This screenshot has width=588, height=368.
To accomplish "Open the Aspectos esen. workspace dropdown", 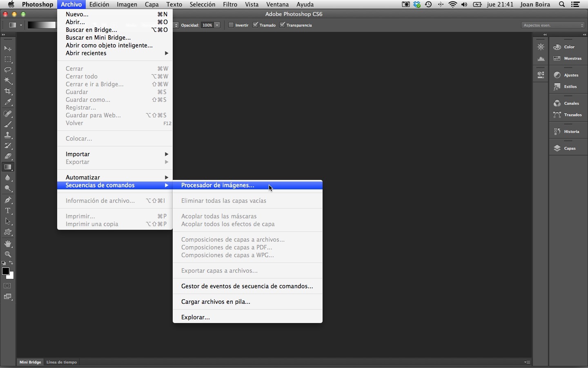I will (553, 25).
